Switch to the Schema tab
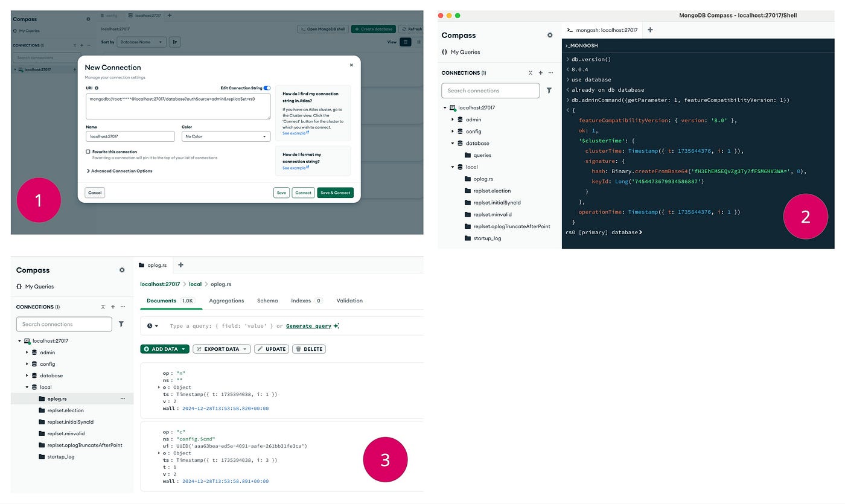Screen dimensions: 845x504 [x=267, y=301]
